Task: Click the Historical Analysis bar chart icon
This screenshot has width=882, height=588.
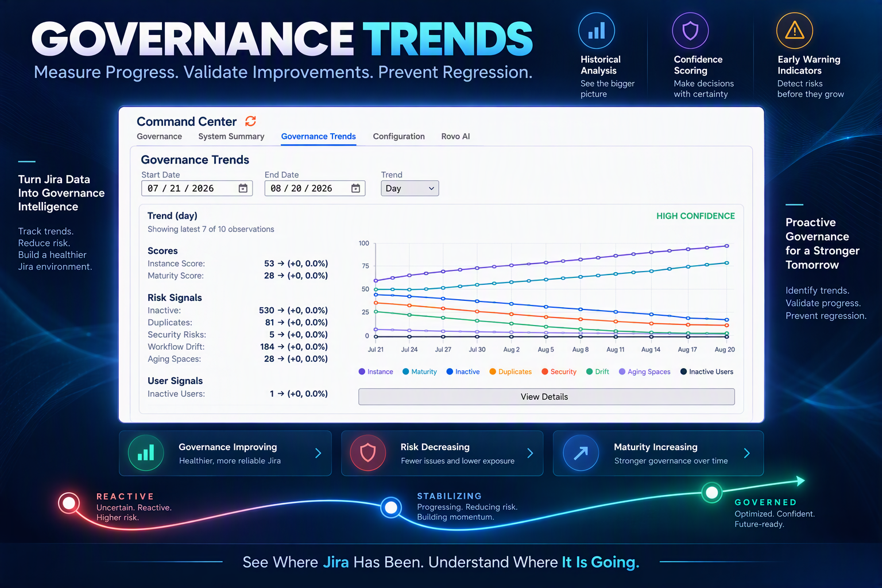Action: pos(597,30)
